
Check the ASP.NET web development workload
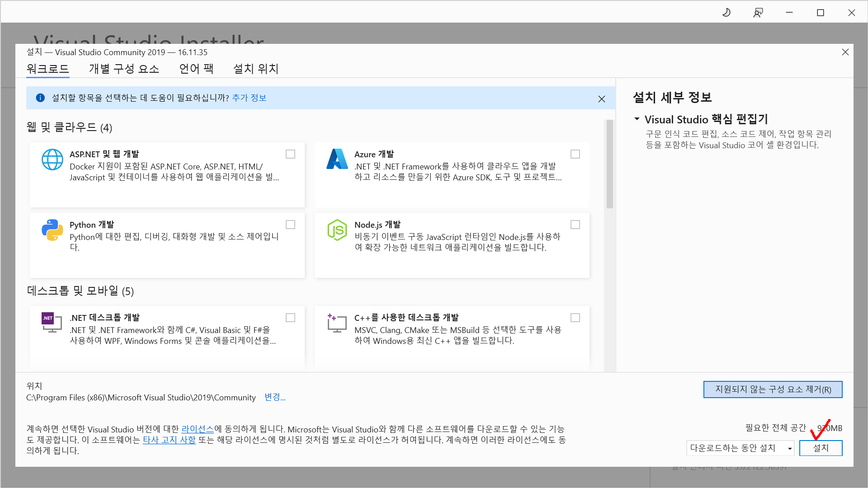point(290,154)
